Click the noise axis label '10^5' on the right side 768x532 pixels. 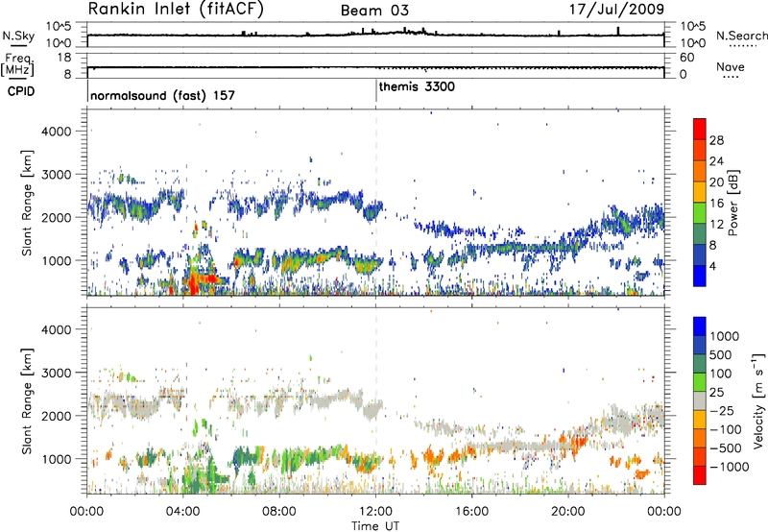(x=693, y=26)
